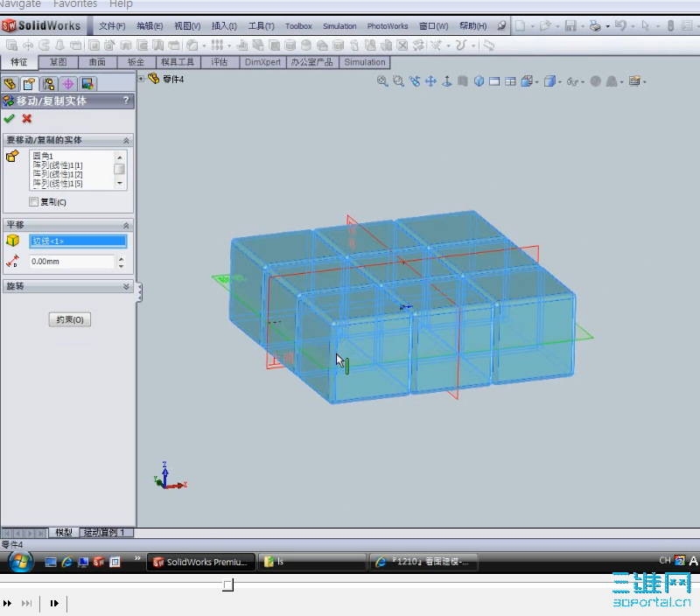Viewport: 700px width, 616px height.
Task: Switch to SolidWorks Premium taskbar button
Action: [x=201, y=562]
